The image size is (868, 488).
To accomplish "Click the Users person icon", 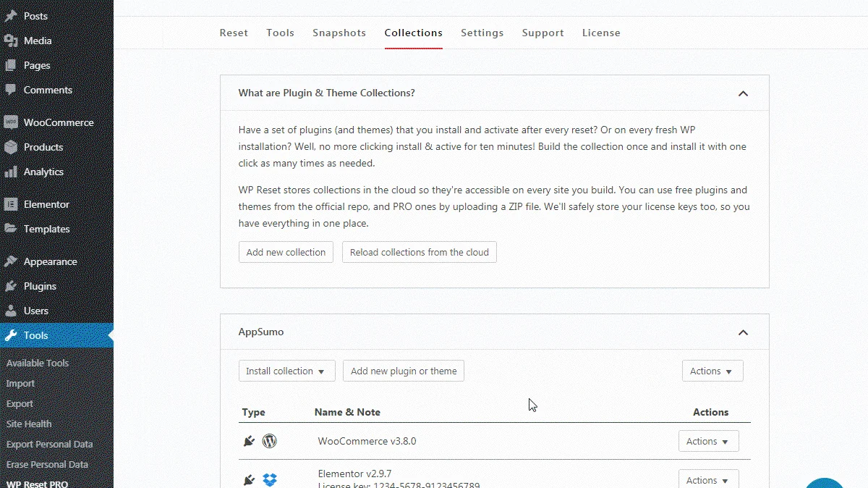I will [x=11, y=311].
